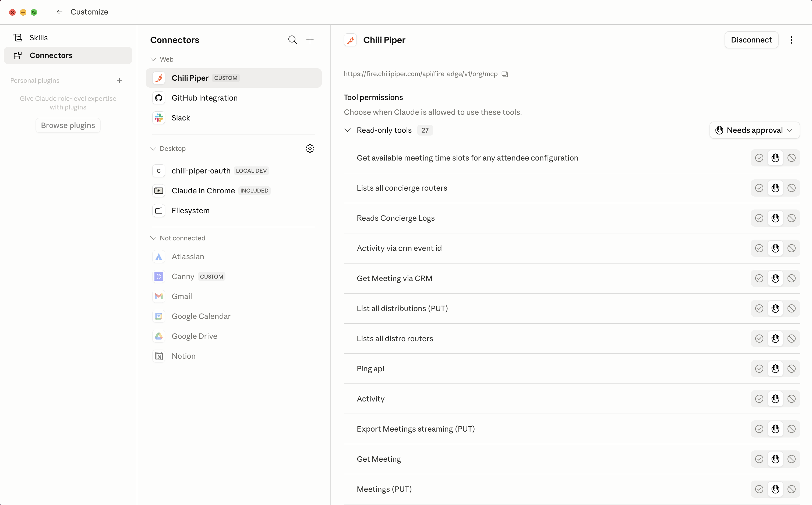Block the Get Meeting via CRM tool
The height and width of the screenshot is (505, 812).
pos(791,278)
